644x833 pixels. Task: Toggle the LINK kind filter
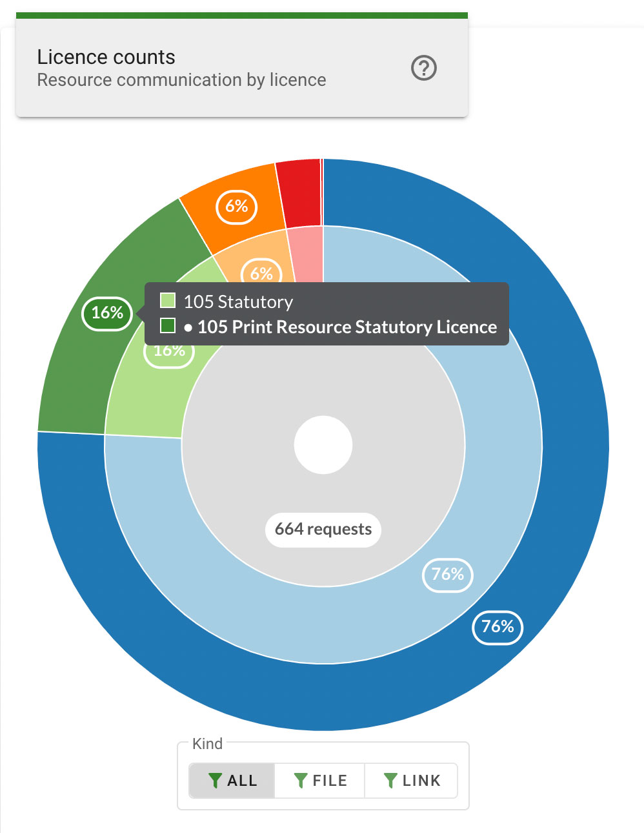[410, 781]
